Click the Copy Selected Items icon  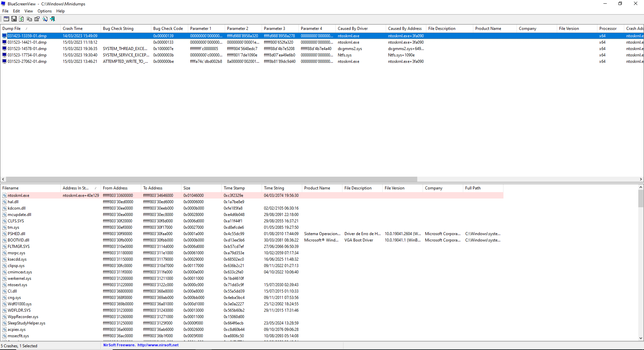pos(29,19)
